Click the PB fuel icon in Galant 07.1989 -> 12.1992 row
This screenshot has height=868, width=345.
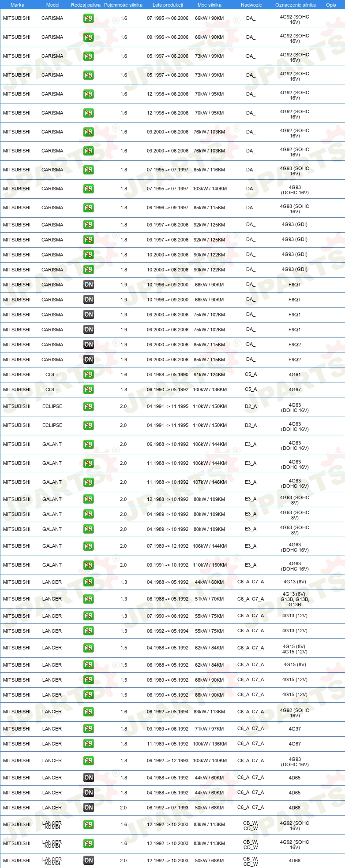(x=89, y=546)
